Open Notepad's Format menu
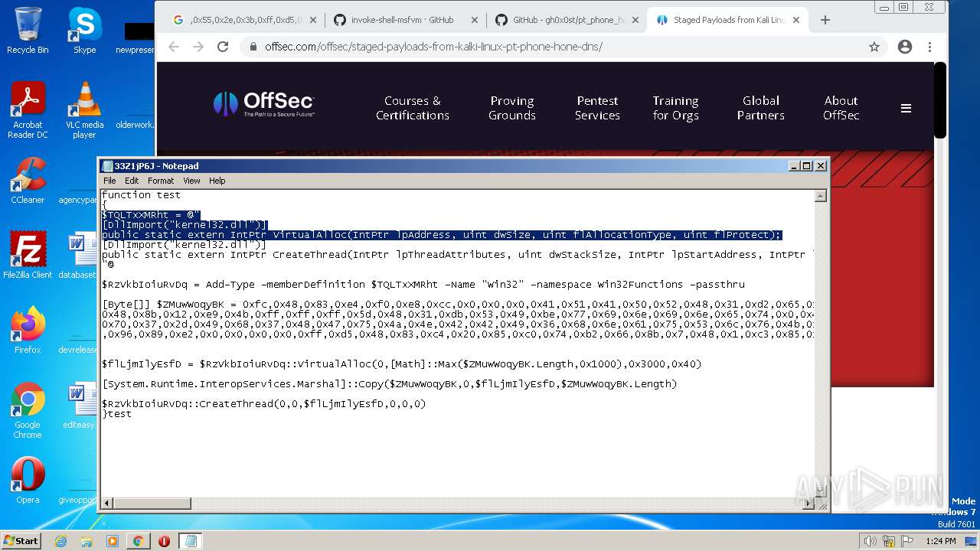Screen dimensions: 980x551 161,181
